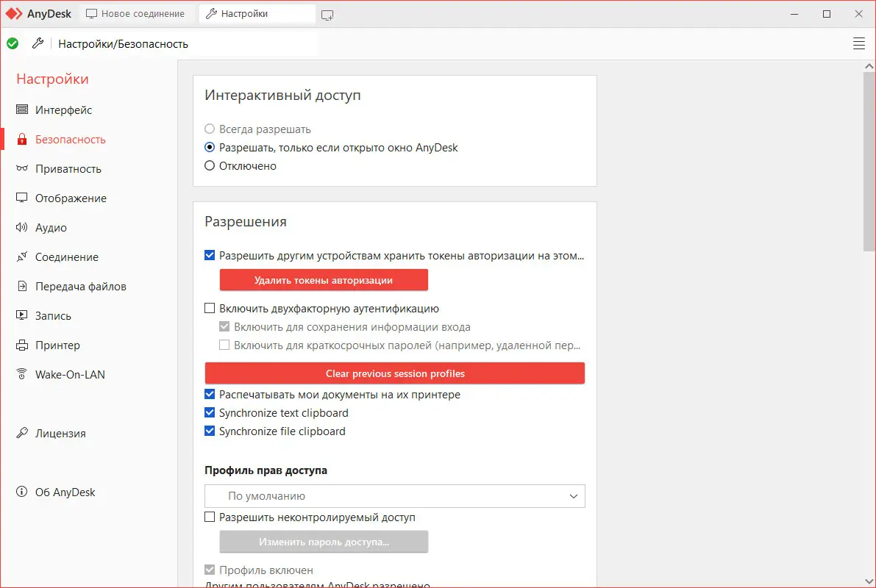Toggle storing authorization tokens checkbox
876x588 pixels.
tap(210, 255)
